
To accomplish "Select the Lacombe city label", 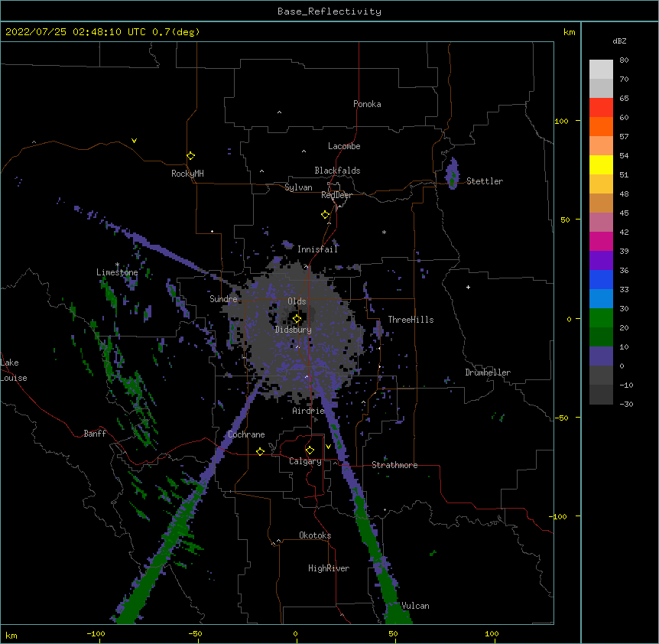I will pyautogui.click(x=344, y=146).
